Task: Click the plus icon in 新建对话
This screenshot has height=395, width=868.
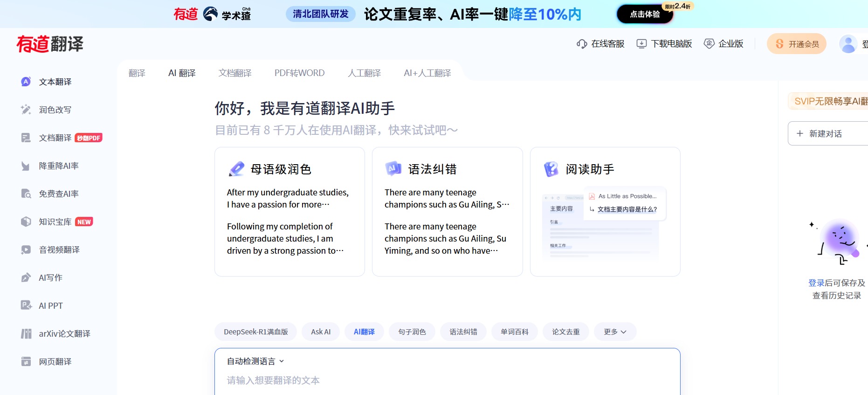Action: pos(800,133)
